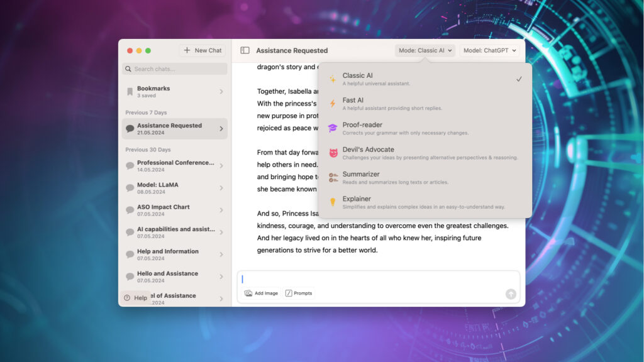
Task: Select Classic AI mode
Action: point(425,79)
